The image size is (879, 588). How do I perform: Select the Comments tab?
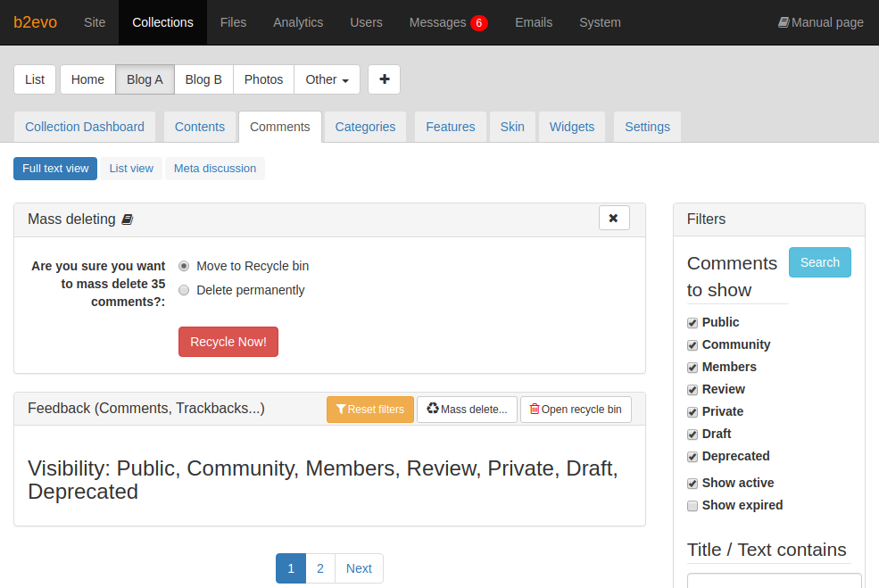coord(279,127)
